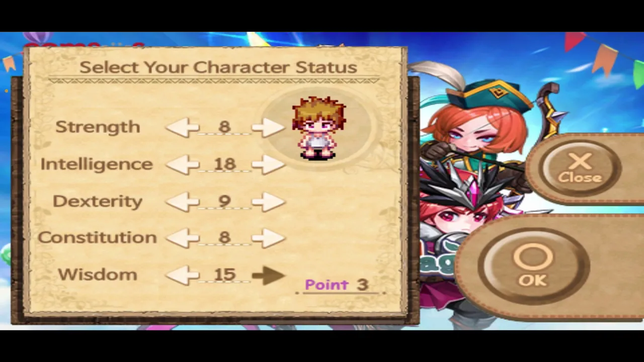Click the remaining Point counter
The width and height of the screenshot is (644, 362).
point(337,285)
